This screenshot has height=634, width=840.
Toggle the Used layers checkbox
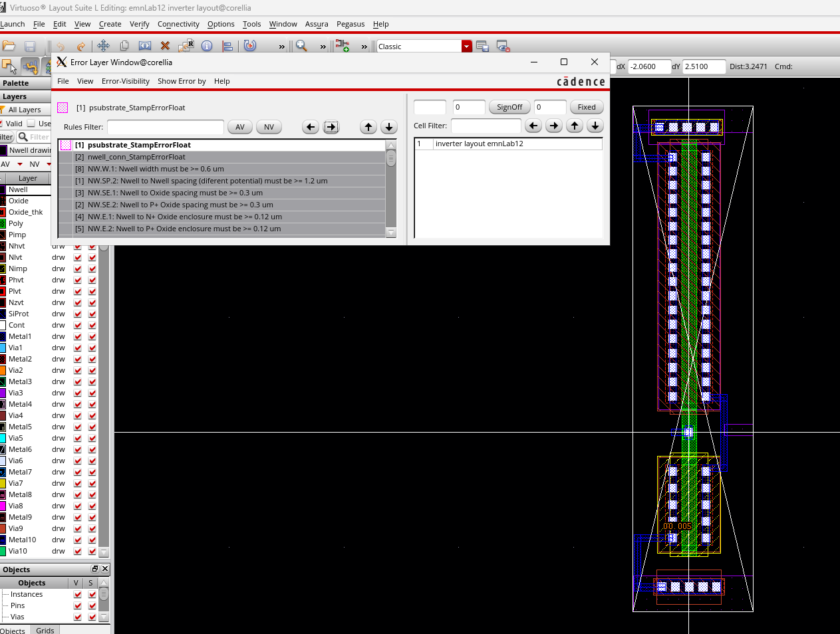coord(31,123)
